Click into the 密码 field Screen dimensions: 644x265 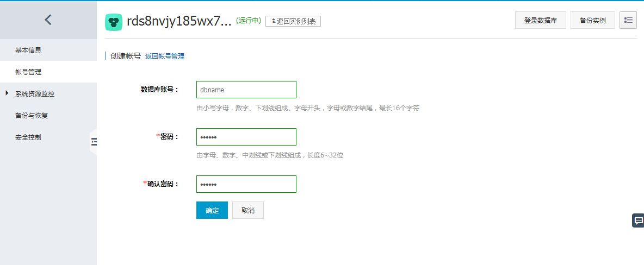coord(246,137)
